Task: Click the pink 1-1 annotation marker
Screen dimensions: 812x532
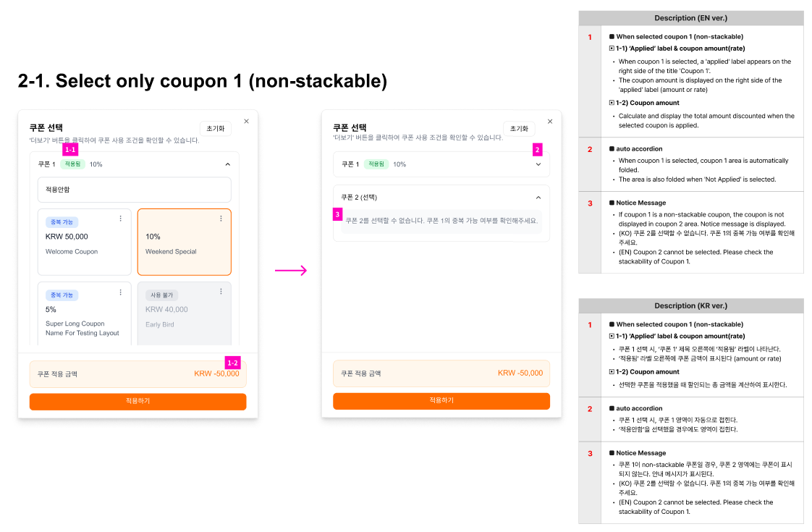Action: 70,150
